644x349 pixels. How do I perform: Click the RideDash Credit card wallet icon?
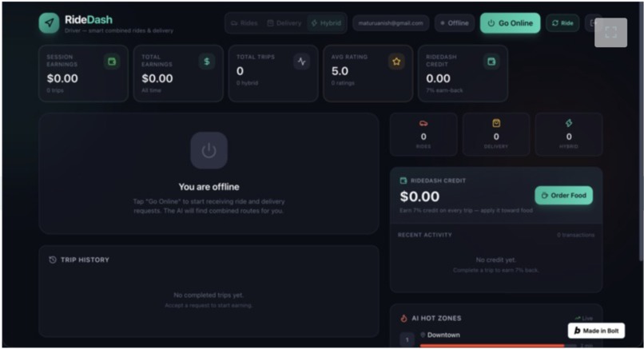click(491, 61)
